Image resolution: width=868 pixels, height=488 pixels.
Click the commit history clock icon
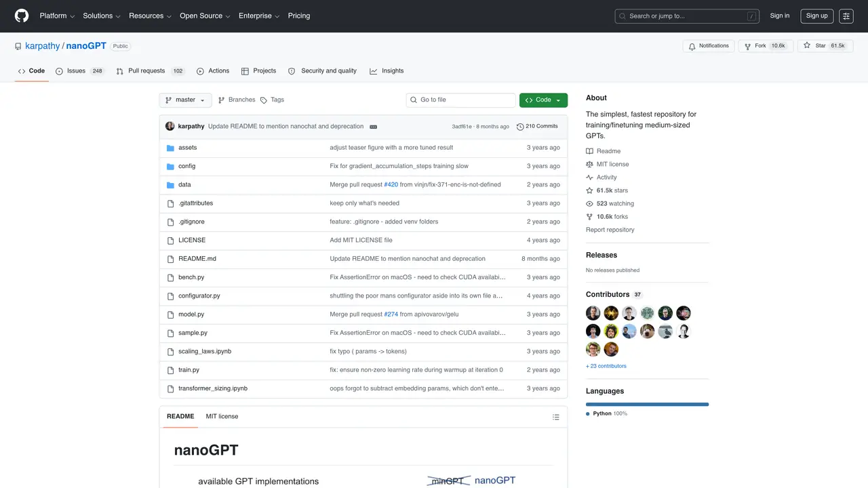pos(520,127)
